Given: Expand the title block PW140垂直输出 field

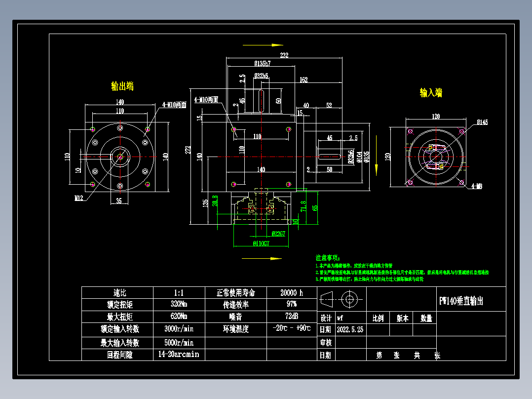Looking at the screenshot, I should pyautogui.click(x=461, y=300).
